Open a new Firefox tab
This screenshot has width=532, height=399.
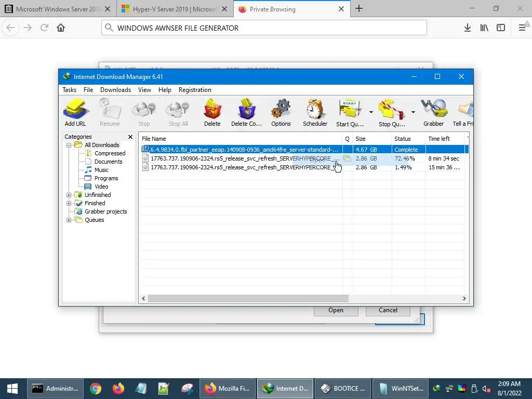click(359, 9)
